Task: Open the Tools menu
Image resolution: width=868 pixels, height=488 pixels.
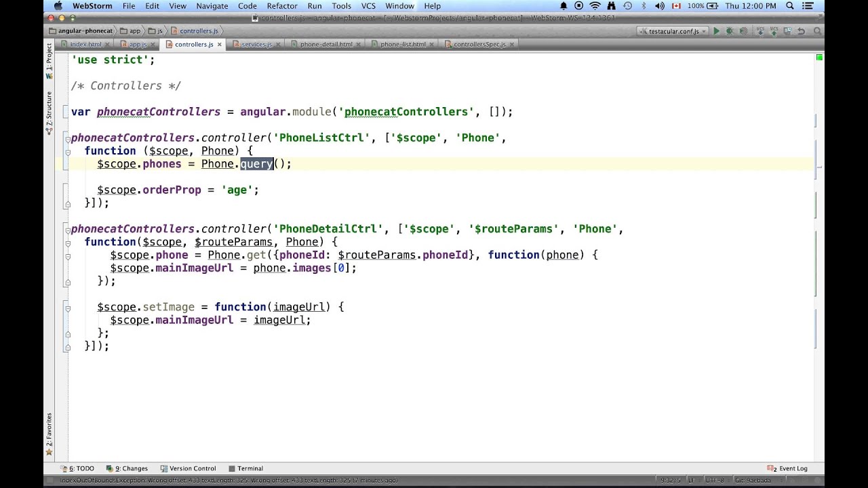Action: tap(341, 6)
